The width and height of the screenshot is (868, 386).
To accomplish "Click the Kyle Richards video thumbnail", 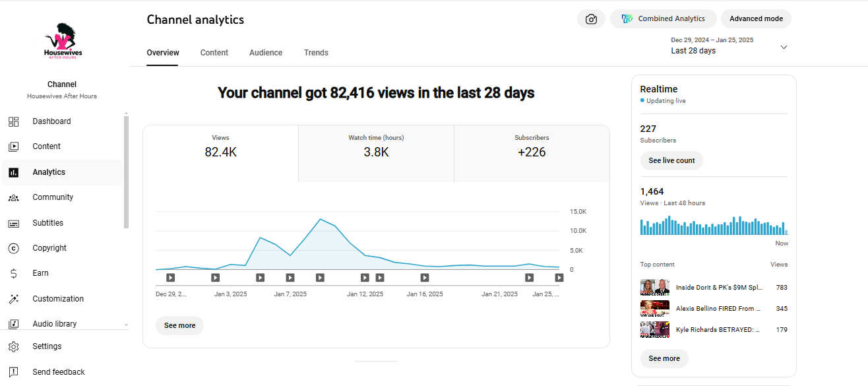I will (x=655, y=330).
